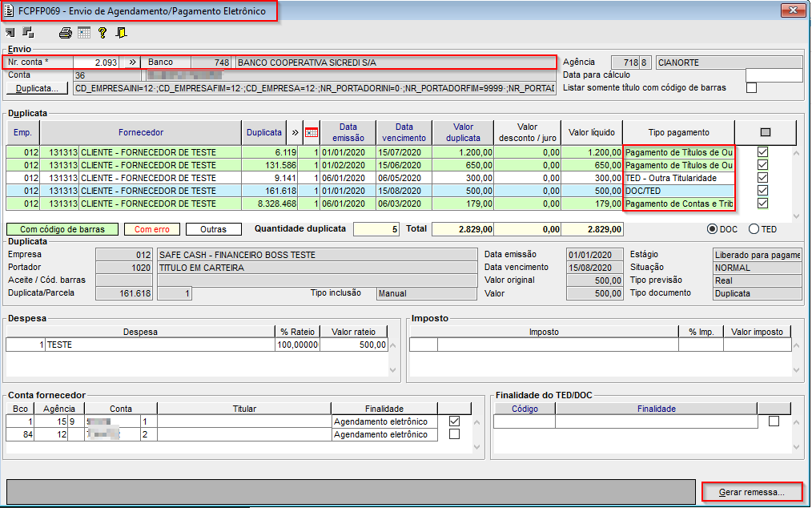Click the Data vencimento column header

[x=404, y=132]
